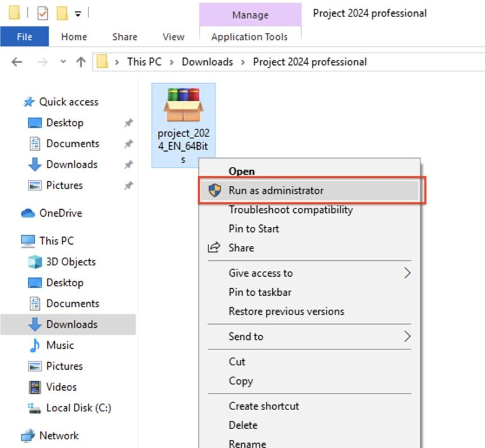Image resolution: width=485 pixels, height=448 pixels.
Task: Switch to the View ribbon tab
Action: coord(174,37)
